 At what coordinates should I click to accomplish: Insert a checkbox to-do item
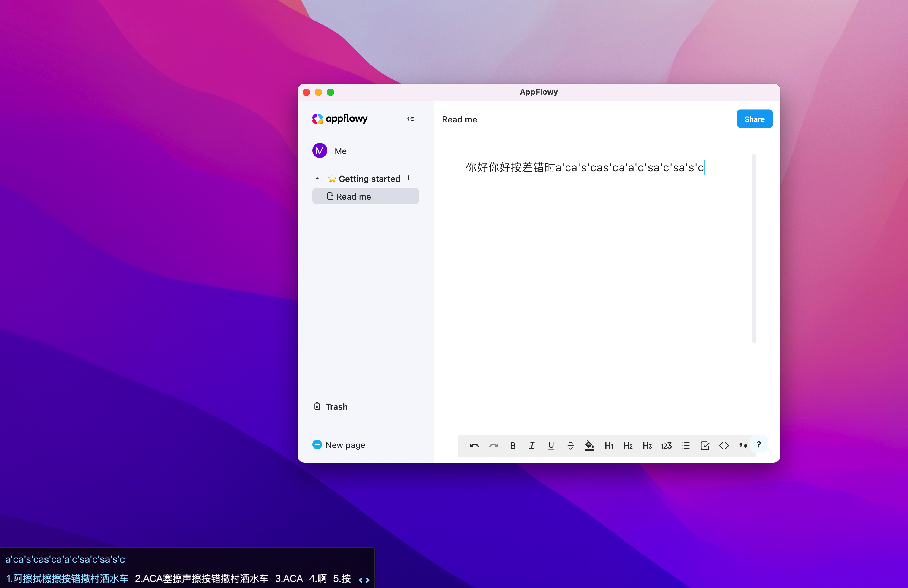[x=705, y=446]
